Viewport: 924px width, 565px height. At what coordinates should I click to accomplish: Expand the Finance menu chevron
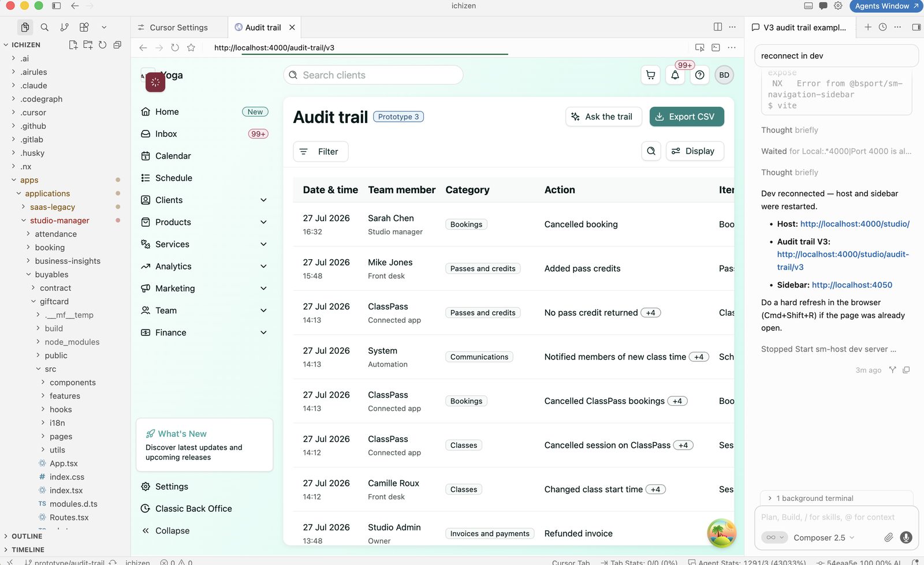coord(263,332)
